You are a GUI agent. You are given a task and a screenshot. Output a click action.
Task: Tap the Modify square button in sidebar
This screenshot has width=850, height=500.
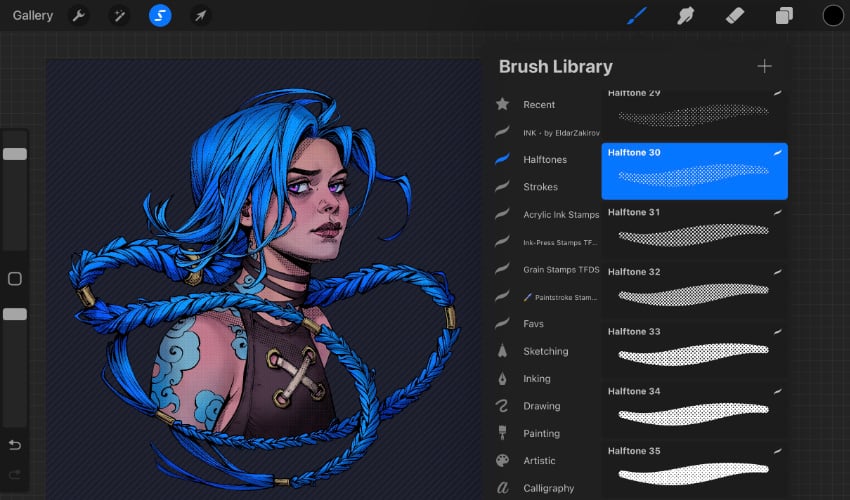pyautogui.click(x=15, y=279)
